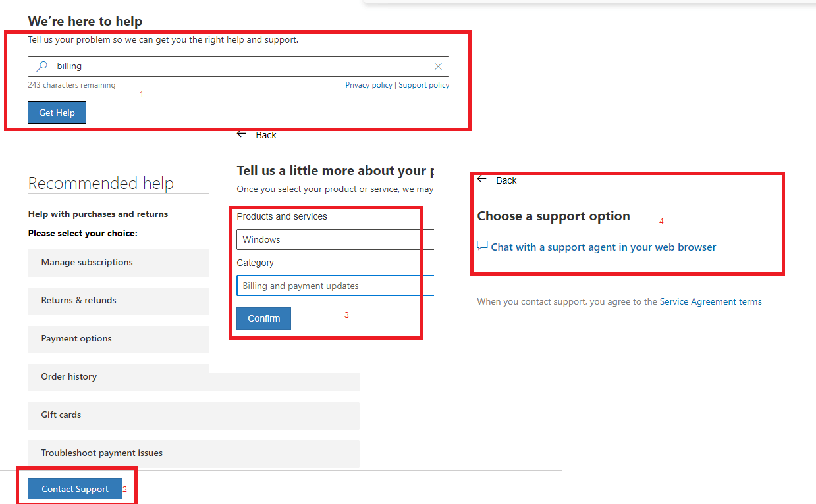Click the Back arrow above Choose a support option

click(x=482, y=179)
